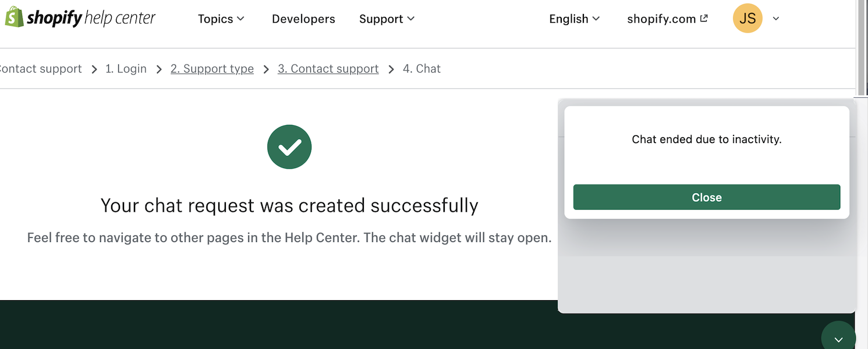The image size is (868, 349).
Task: Click the "4. Chat" breadcrumb step
Action: [421, 69]
